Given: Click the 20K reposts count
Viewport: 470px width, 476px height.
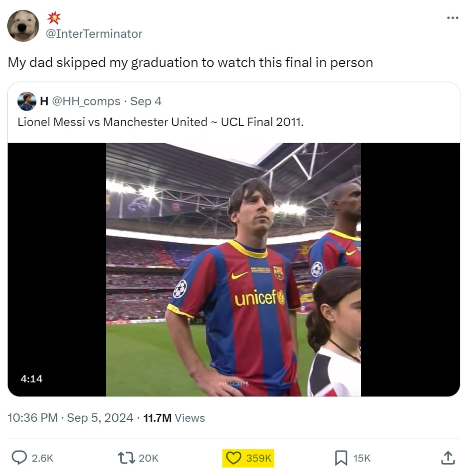Looking at the screenshot, I should pos(148,458).
